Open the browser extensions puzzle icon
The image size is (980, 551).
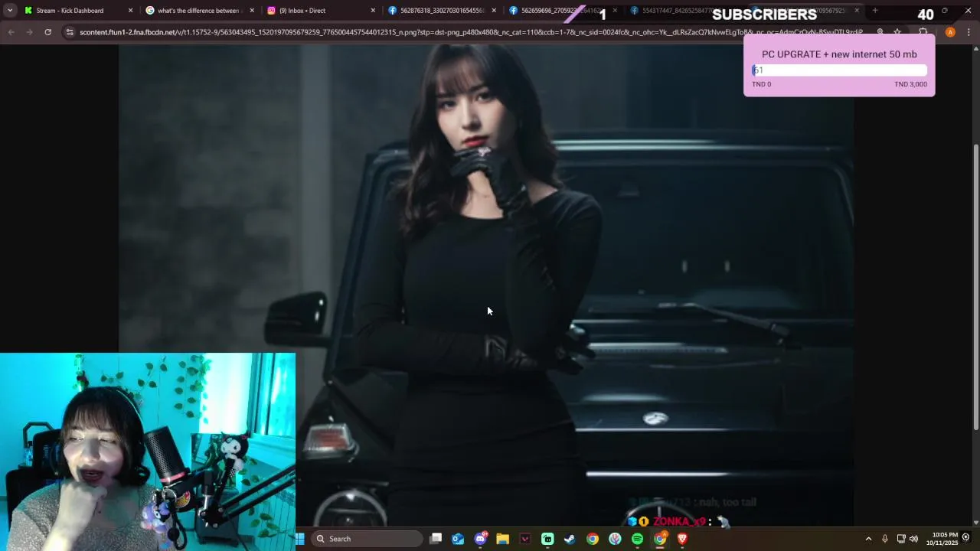click(x=923, y=32)
